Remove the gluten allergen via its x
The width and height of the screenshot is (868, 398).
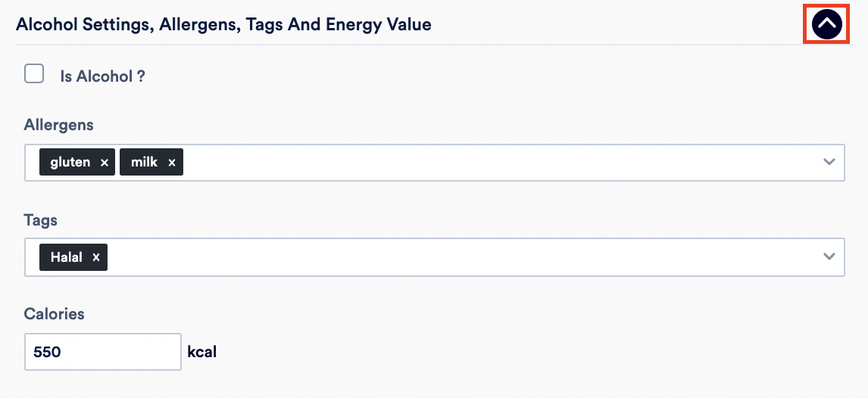(x=104, y=163)
